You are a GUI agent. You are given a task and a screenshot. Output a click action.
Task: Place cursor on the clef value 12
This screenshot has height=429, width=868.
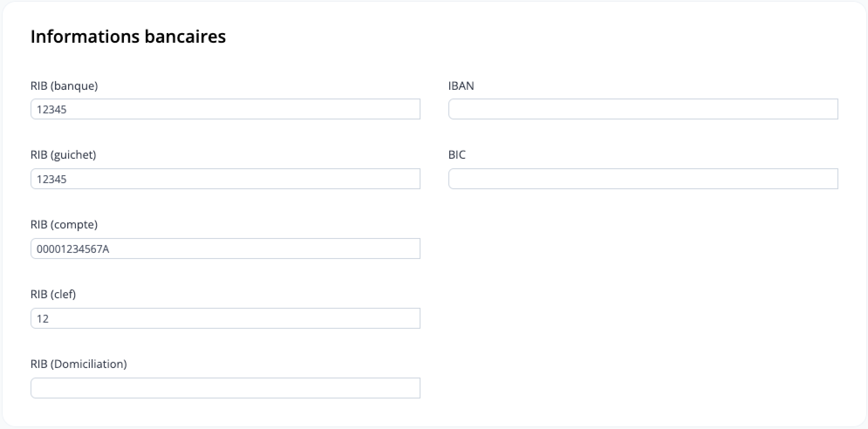coord(42,319)
